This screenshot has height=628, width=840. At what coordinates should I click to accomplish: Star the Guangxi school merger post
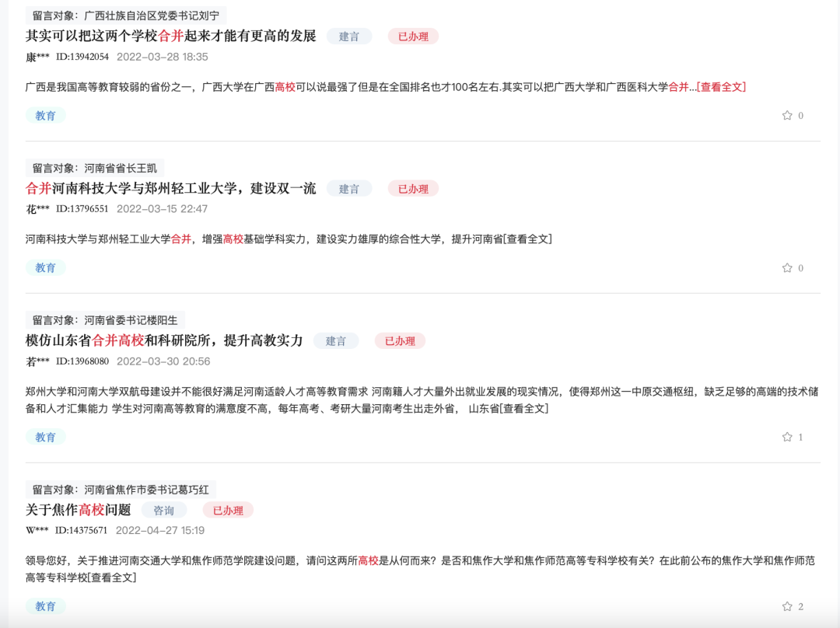click(x=787, y=116)
